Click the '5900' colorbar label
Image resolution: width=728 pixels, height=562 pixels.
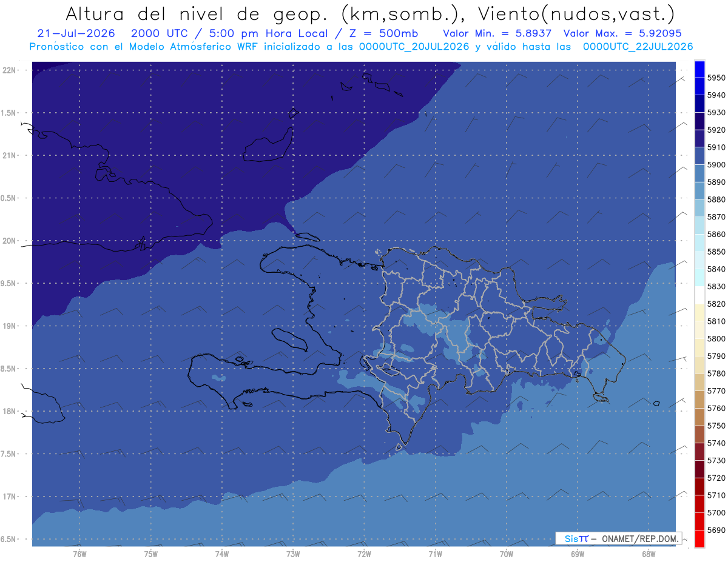pos(716,165)
